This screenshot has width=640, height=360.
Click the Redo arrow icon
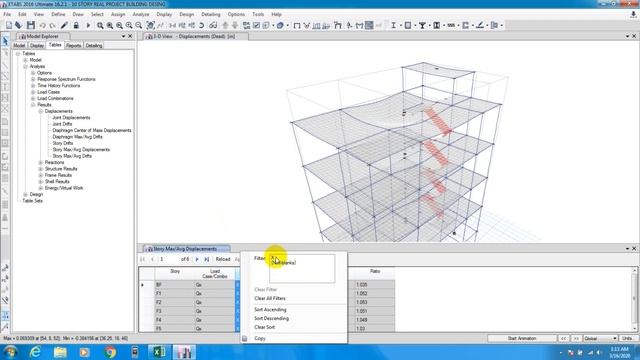52,25
